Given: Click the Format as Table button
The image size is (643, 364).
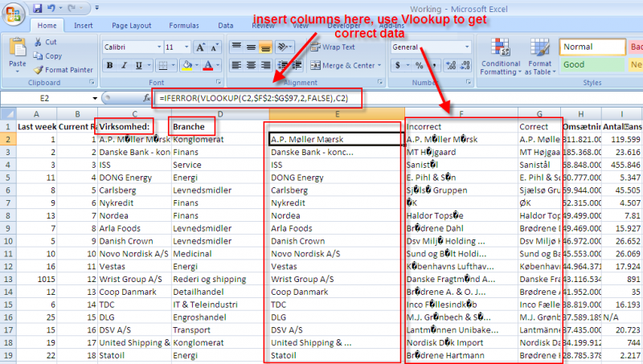Looking at the screenshot, I should click(x=539, y=56).
